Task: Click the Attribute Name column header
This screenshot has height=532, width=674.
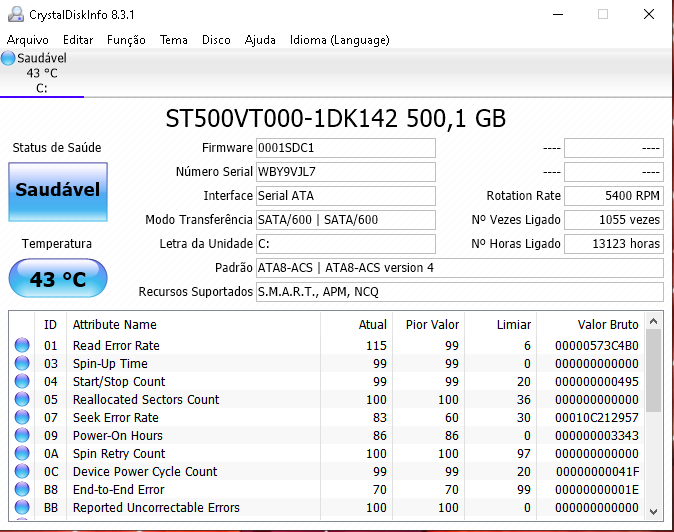Action: click(x=193, y=324)
